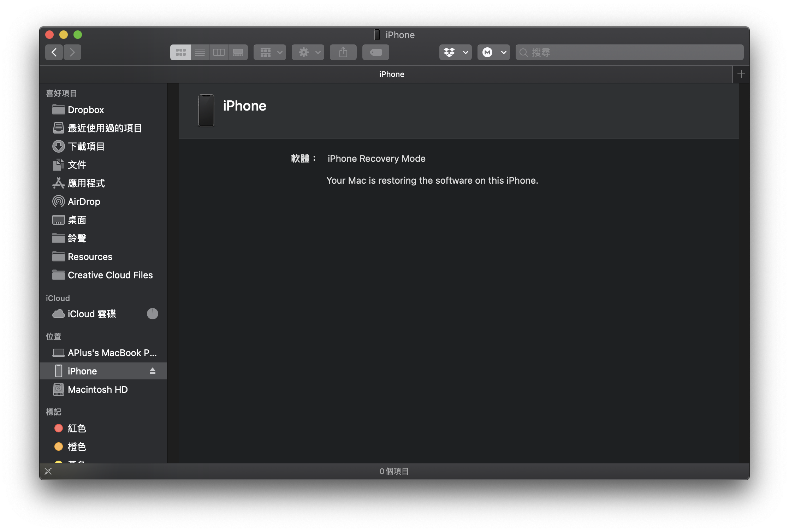789x532 pixels.
Task: Open the Dropbox toolbar dropdown
Action: pos(456,52)
